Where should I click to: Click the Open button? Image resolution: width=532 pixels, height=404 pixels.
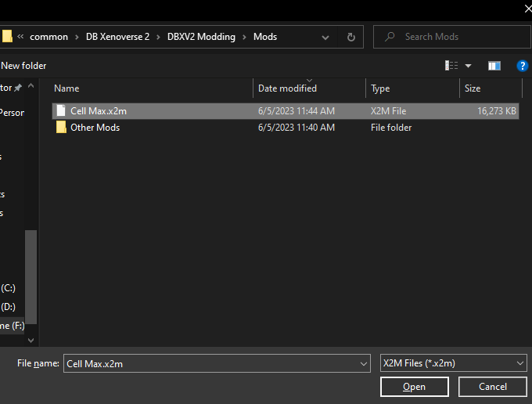point(415,387)
